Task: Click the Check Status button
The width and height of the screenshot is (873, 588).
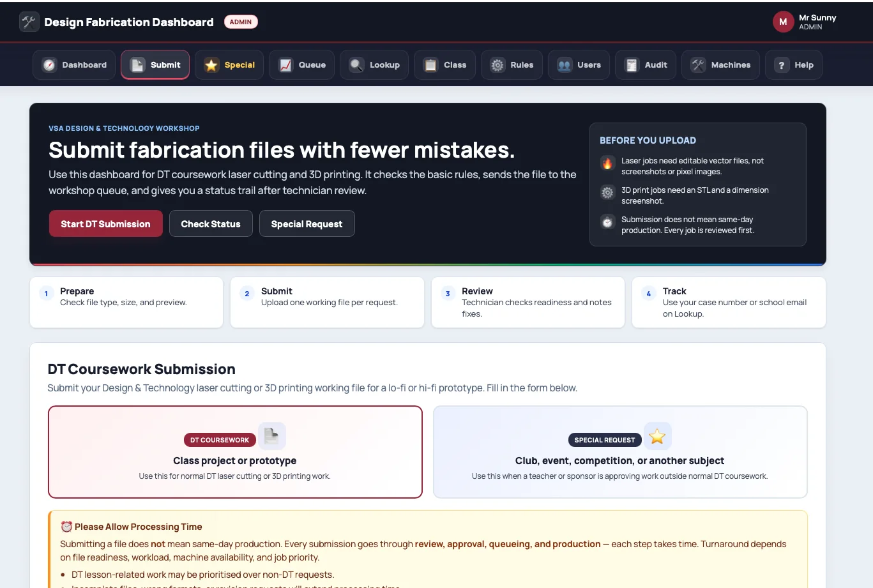Action: point(211,223)
